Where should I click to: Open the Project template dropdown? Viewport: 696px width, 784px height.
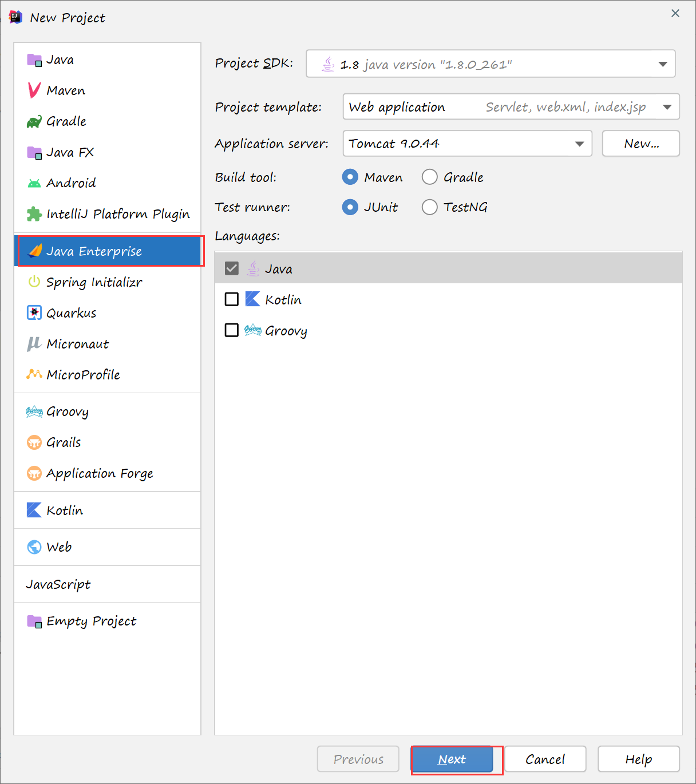point(511,106)
